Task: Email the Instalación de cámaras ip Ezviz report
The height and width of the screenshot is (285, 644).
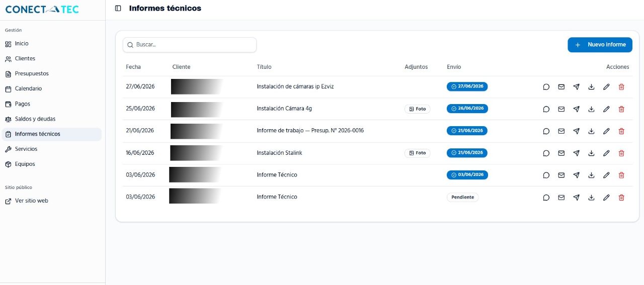Action: point(561,87)
